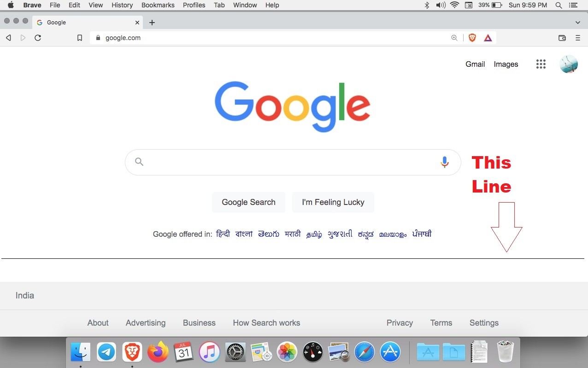
Task: Open the Profiles menu
Action: [194, 5]
